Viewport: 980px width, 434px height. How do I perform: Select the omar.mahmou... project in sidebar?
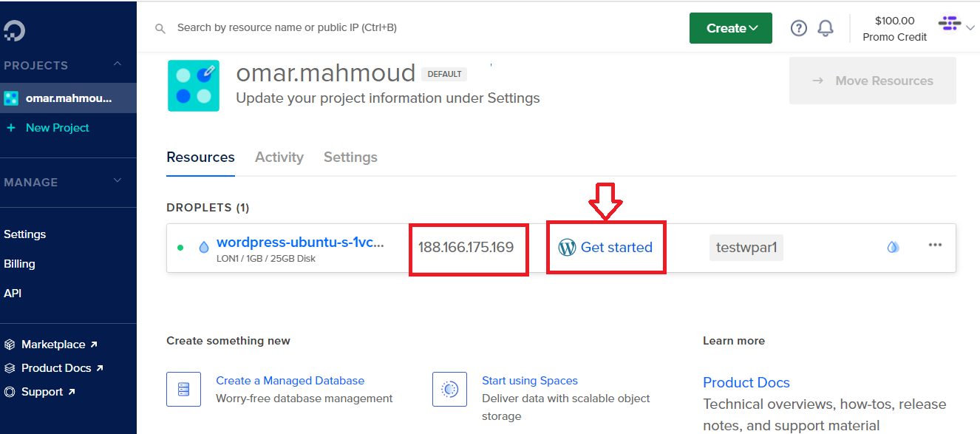coord(68,98)
